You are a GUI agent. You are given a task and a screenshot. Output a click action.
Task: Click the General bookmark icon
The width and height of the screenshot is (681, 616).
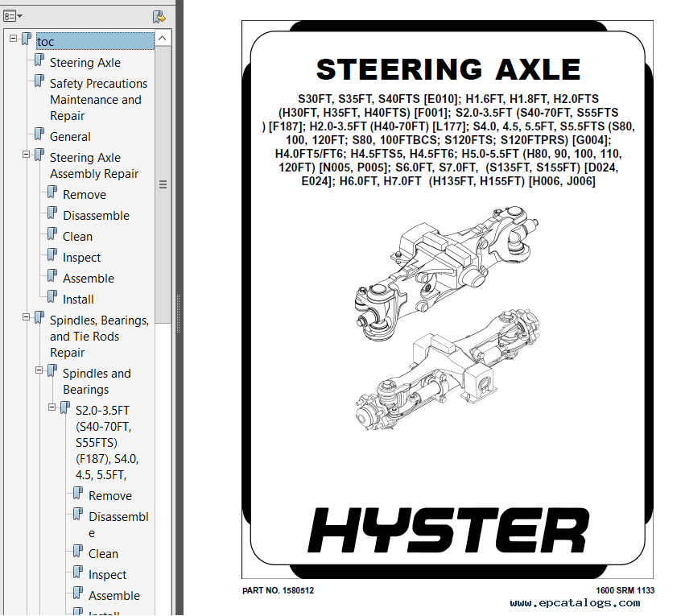click(39, 134)
